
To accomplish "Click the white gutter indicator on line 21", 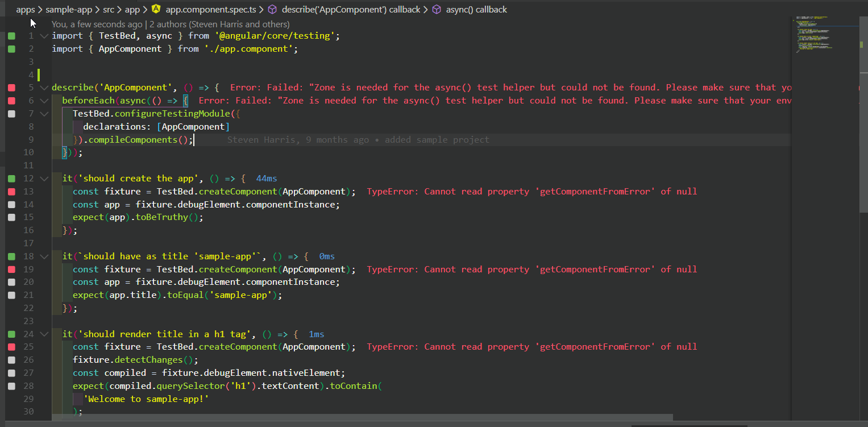I will [x=11, y=295].
